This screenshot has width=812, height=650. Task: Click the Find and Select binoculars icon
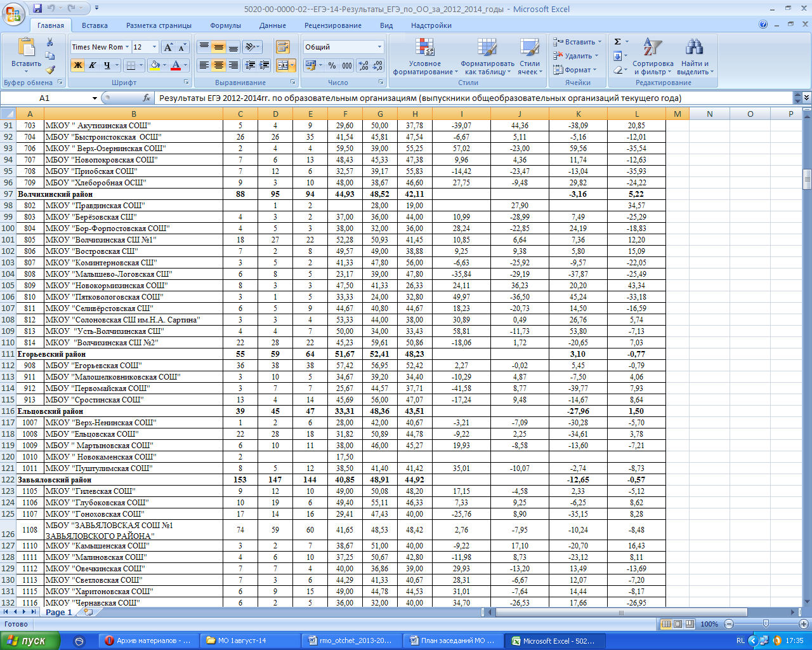695,56
